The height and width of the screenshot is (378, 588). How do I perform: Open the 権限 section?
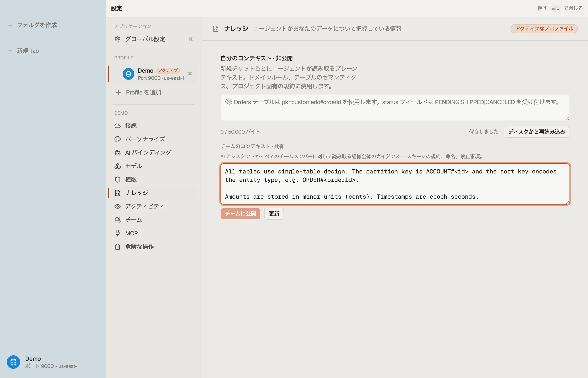pyautogui.click(x=154, y=180)
